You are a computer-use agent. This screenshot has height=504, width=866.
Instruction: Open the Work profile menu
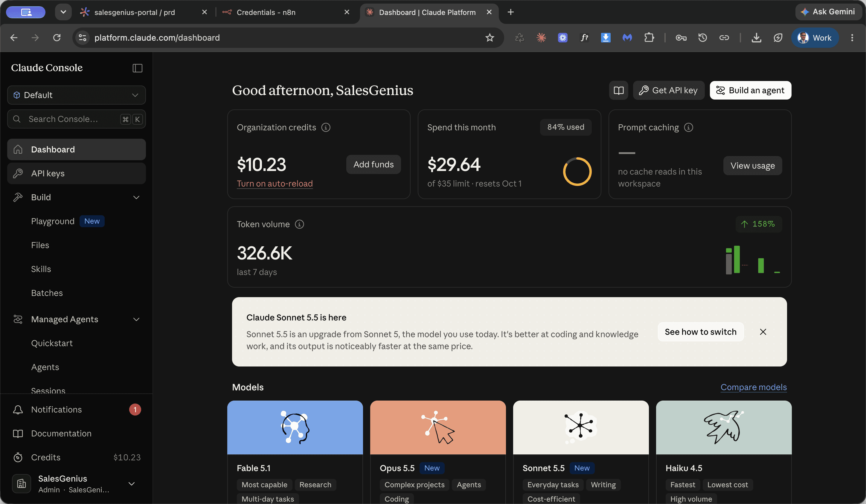(x=815, y=38)
